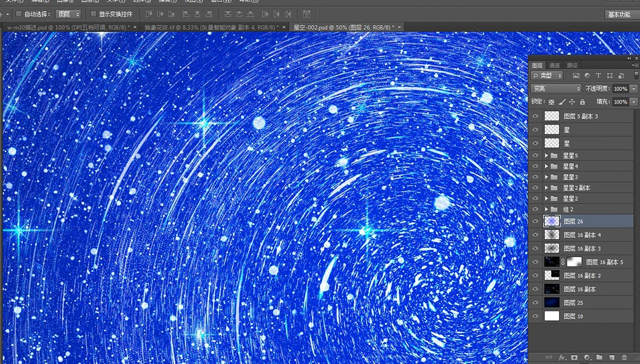Hide the 图层 10 layer

pos(536,316)
